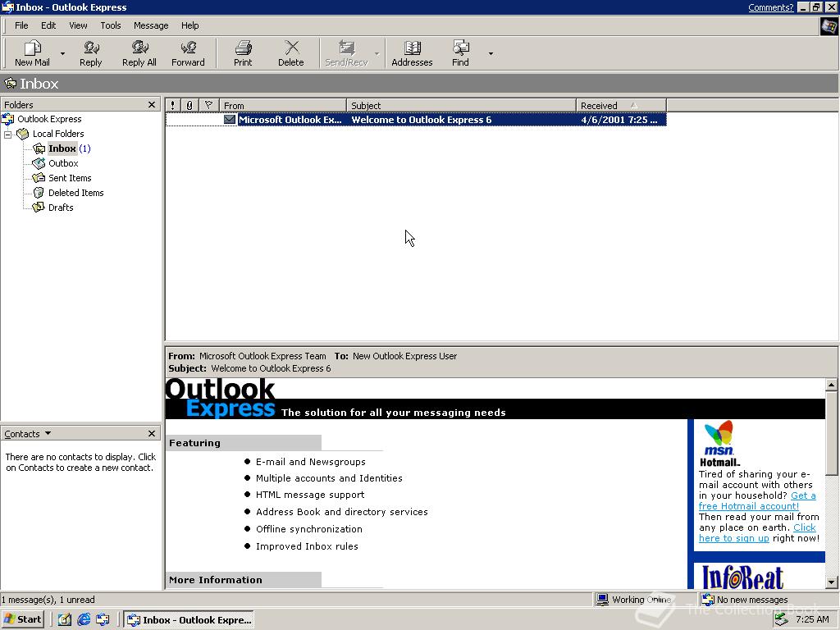Image resolution: width=840 pixels, height=630 pixels.
Task: Click the Windows logo throbber icon
Action: 829,26
